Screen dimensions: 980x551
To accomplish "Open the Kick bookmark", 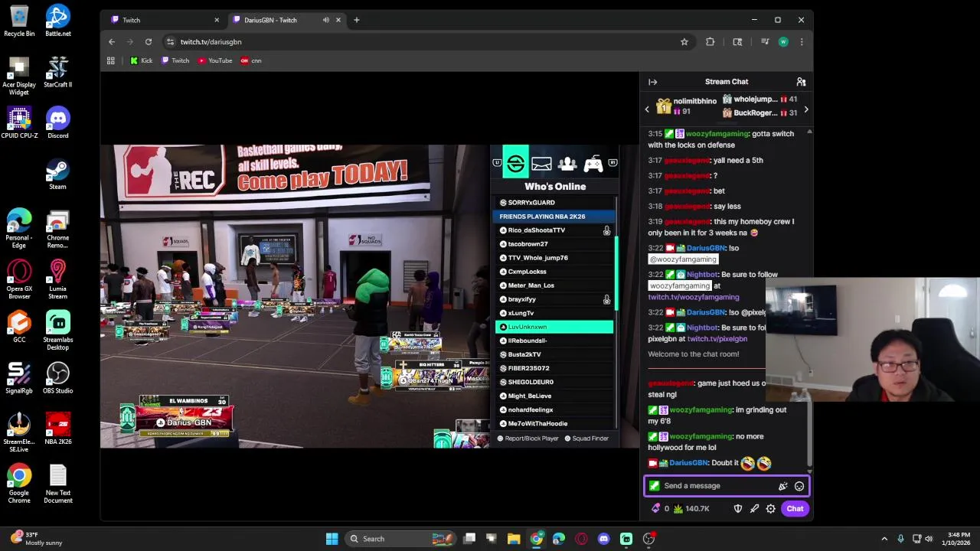I will coord(142,60).
